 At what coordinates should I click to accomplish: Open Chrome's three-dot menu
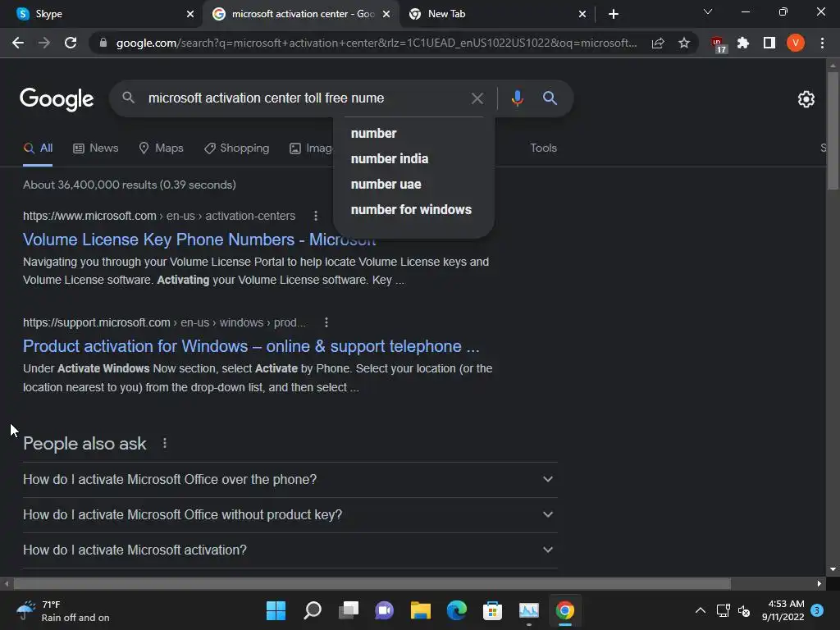coord(822,43)
